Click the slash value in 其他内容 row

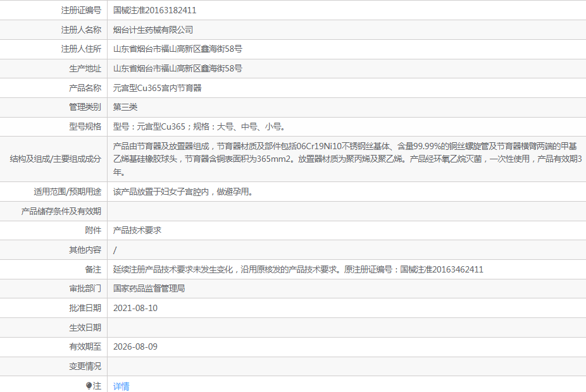115,250
